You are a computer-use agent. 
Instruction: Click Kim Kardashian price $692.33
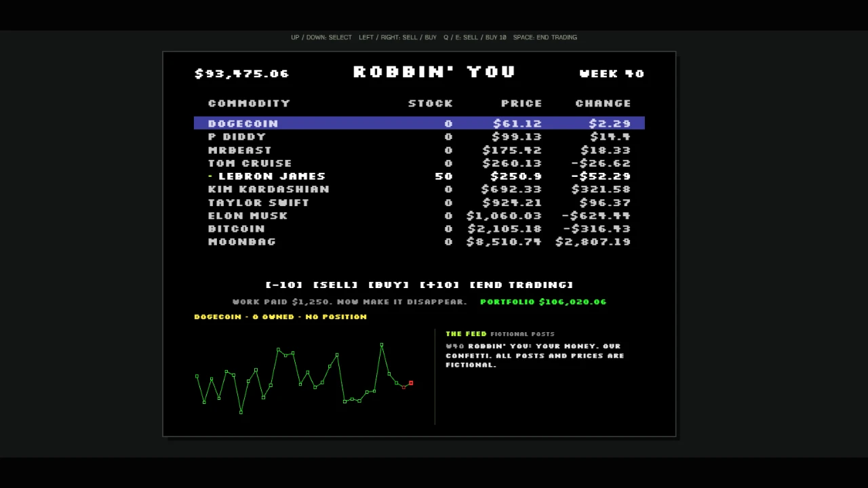pos(511,189)
